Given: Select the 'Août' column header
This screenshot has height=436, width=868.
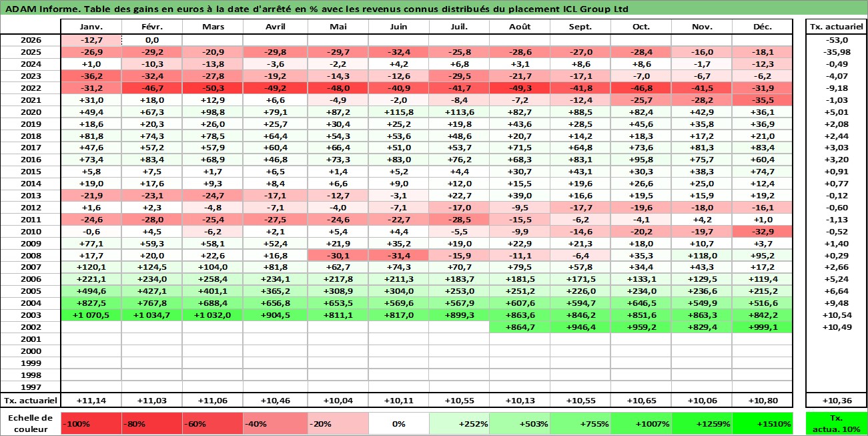Looking at the screenshot, I should pos(520,27).
